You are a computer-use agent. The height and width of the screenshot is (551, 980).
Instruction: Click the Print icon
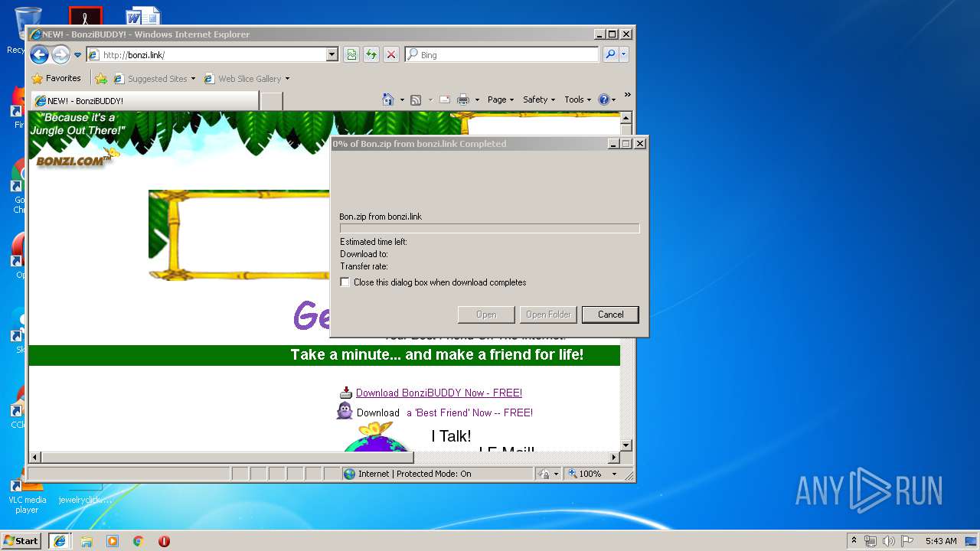coord(463,99)
